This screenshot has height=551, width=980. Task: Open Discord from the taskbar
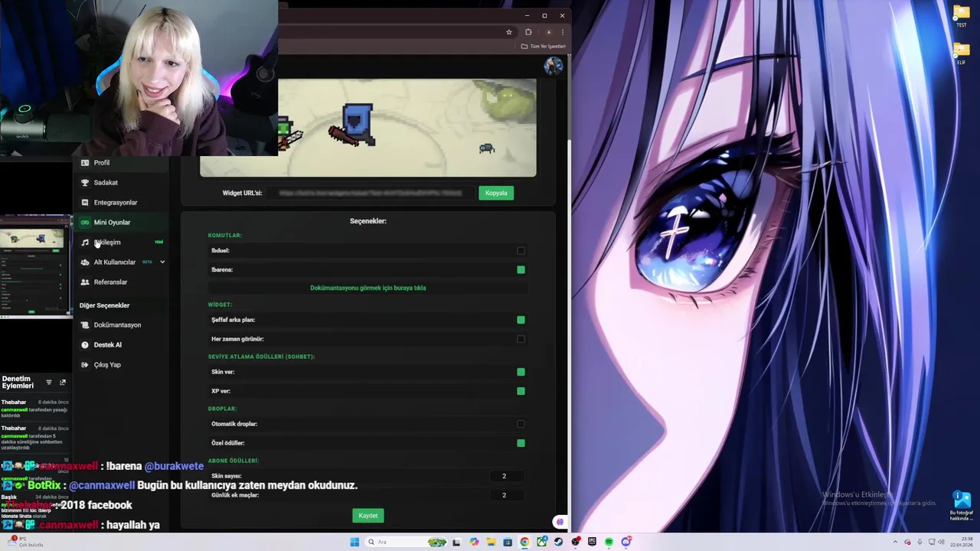pyautogui.click(x=626, y=542)
